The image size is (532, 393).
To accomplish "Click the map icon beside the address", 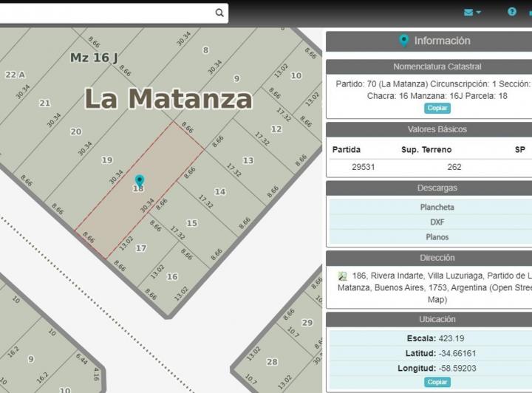I will point(342,276).
